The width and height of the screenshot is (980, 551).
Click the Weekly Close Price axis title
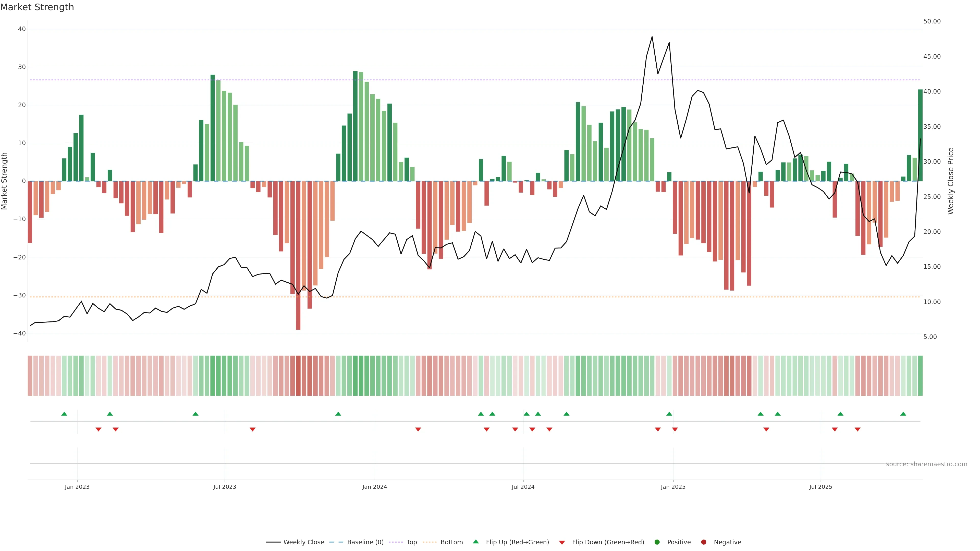coord(951,181)
